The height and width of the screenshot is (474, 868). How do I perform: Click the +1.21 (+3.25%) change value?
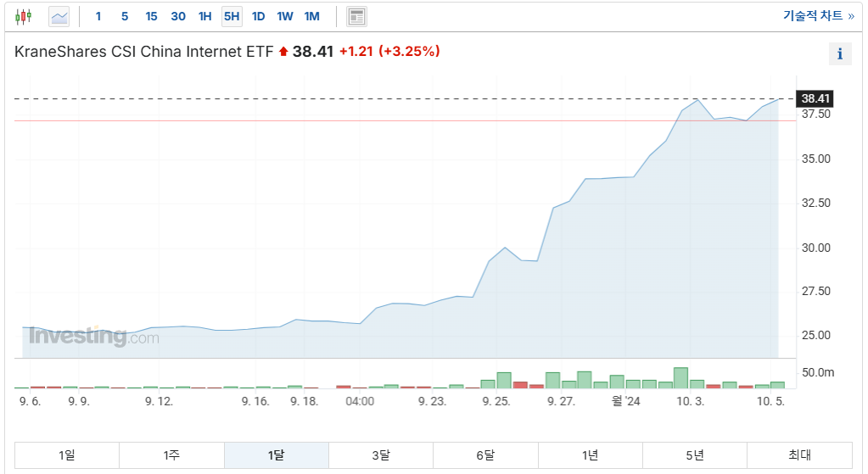point(389,52)
